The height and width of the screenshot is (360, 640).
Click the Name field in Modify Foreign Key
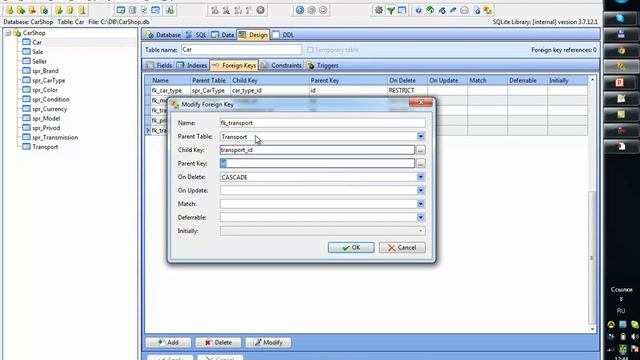(x=322, y=123)
